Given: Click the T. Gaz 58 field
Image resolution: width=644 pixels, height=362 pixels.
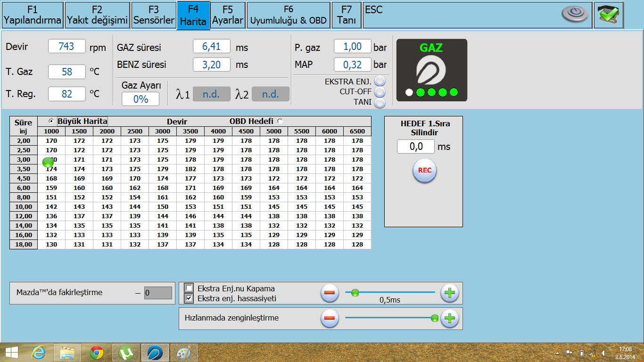Looking at the screenshot, I should tap(67, 72).
